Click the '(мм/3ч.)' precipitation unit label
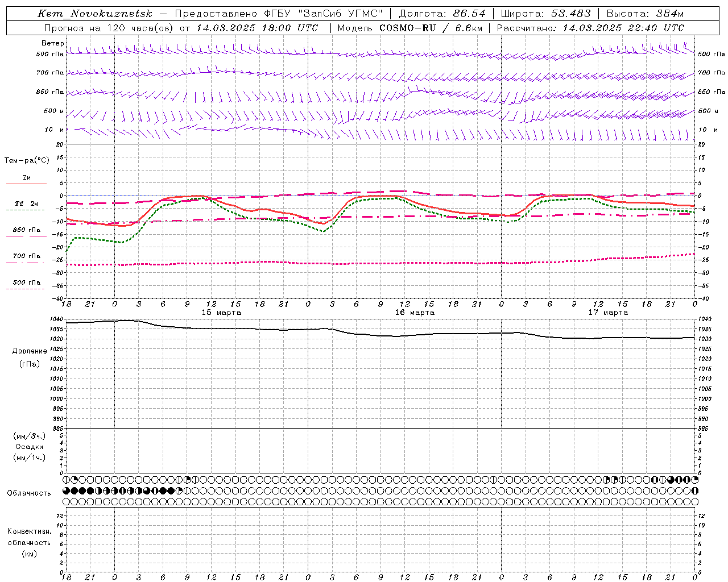Viewport: 728px width, 582px height. (30, 436)
